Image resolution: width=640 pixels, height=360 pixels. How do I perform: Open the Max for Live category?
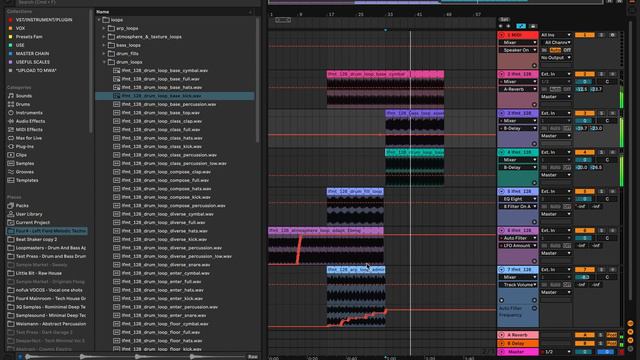click(29, 138)
